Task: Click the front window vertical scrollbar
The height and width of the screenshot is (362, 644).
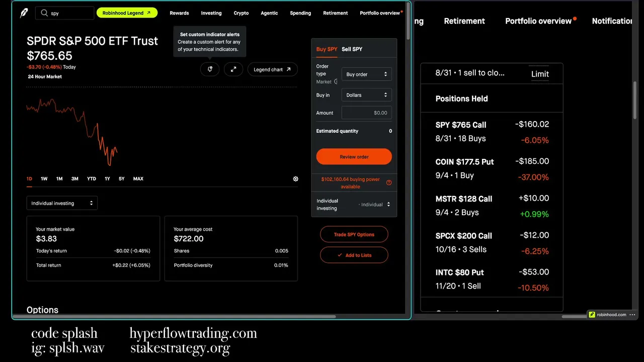Action: 408,21
